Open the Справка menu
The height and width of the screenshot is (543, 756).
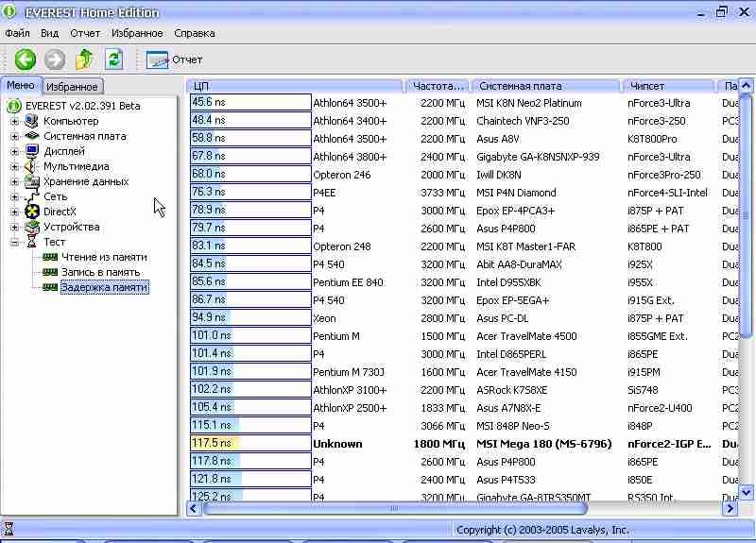[x=195, y=33]
